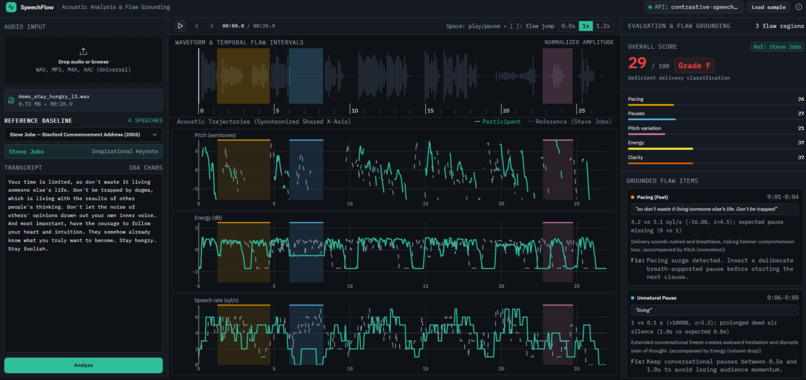
Task: Click the Analyze button
Action: 83,365
